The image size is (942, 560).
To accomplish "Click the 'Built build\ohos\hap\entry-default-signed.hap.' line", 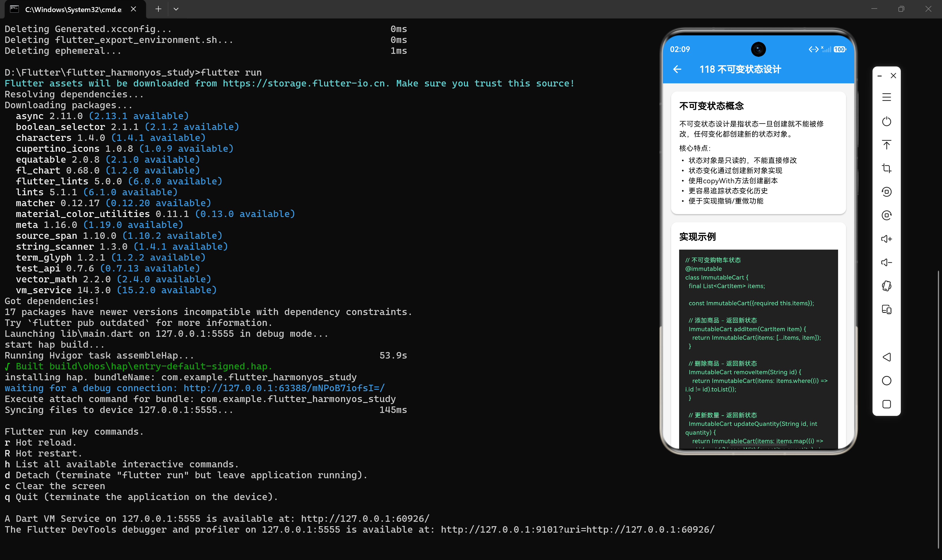I will (138, 366).
